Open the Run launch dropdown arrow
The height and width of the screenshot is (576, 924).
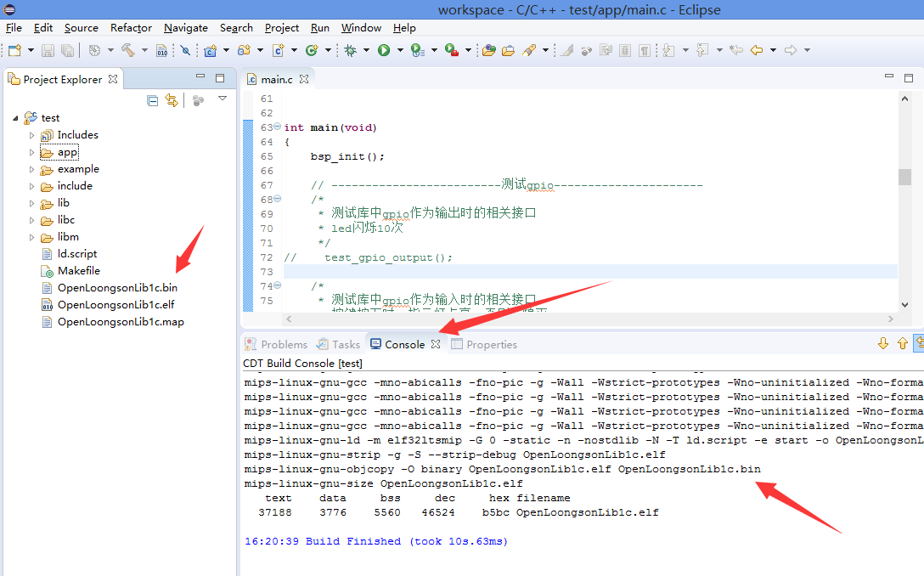(x=400, y=50)
